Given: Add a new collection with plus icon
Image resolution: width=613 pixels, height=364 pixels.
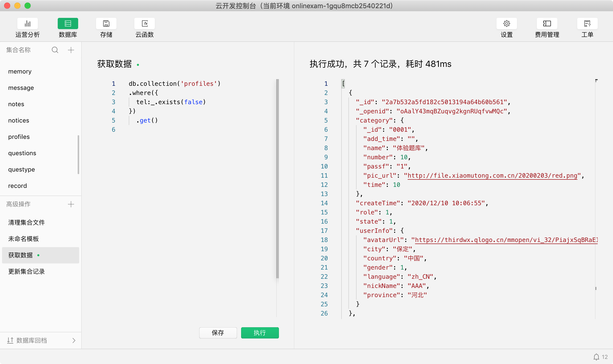Looking at the screenshot, I should pos(71,50).
